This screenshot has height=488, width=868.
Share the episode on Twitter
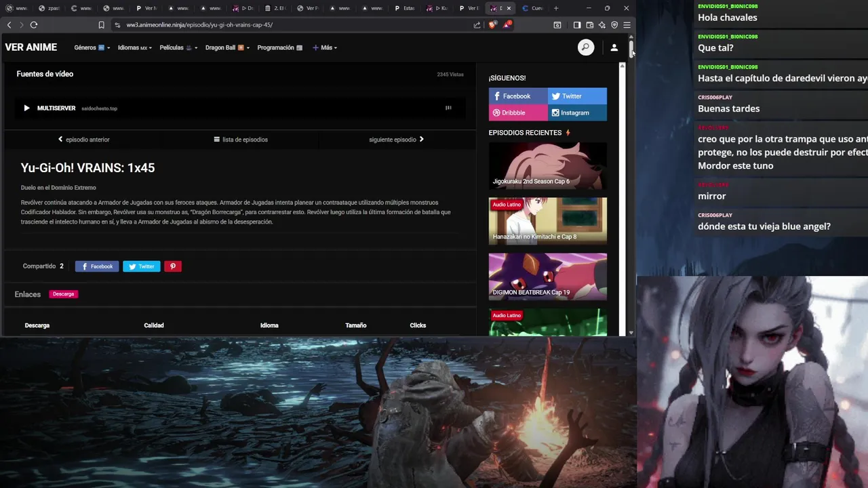(x=142, y=266)
